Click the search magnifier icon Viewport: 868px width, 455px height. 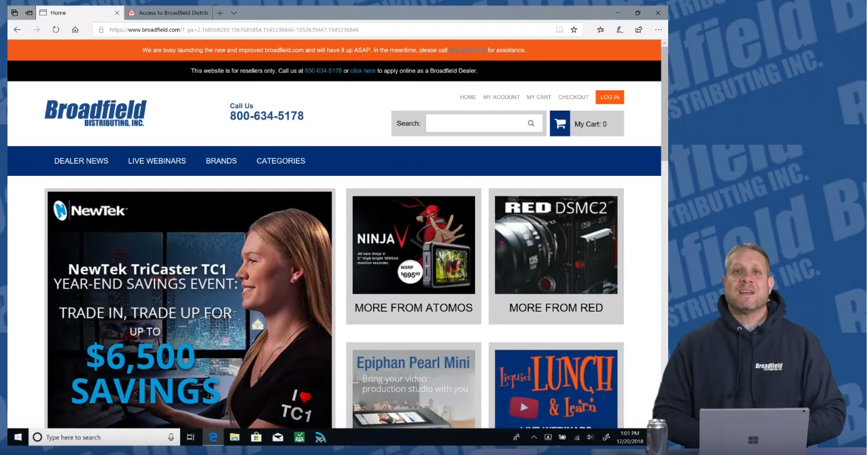click(x=531, y=123)
